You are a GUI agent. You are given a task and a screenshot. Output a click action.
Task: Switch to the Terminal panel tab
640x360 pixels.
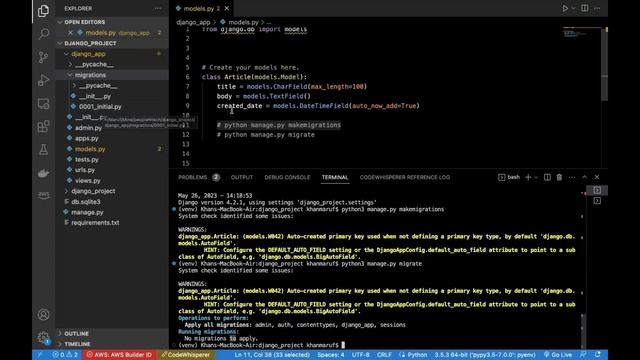[335, 177]
